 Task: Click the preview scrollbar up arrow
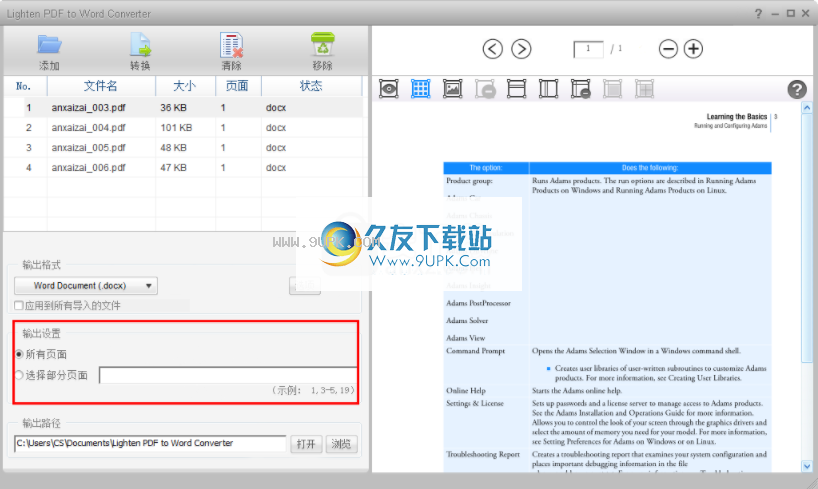point(807,108)
